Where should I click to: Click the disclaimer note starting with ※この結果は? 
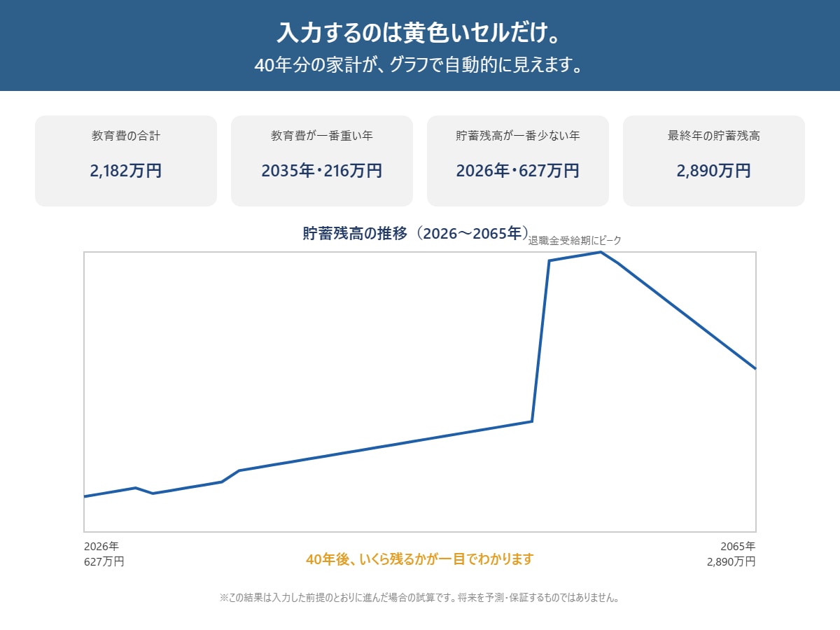tap(419, 598)
